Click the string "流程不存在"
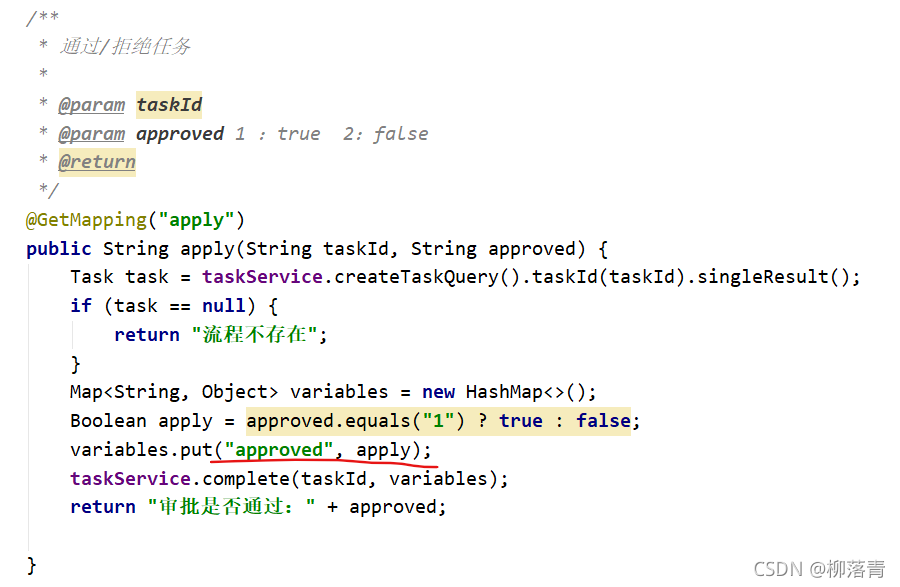Viewport: 900px width, 587px height. pyautogui.click(x=255, y=335)
